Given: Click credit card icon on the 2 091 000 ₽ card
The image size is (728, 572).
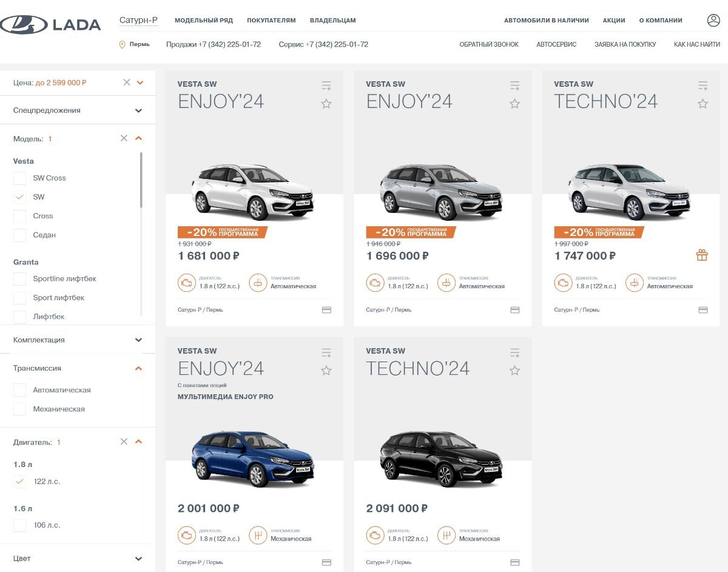Looking at the screenshot, I should 515,562.
